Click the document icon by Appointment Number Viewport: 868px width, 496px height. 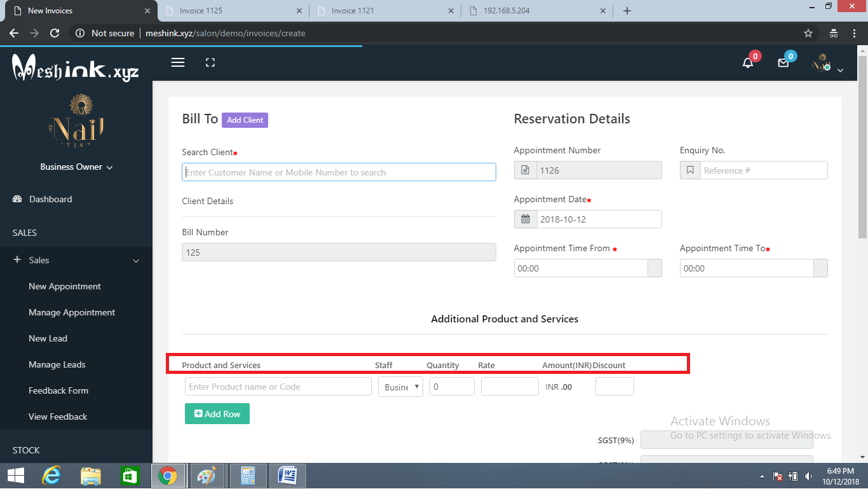526,170
